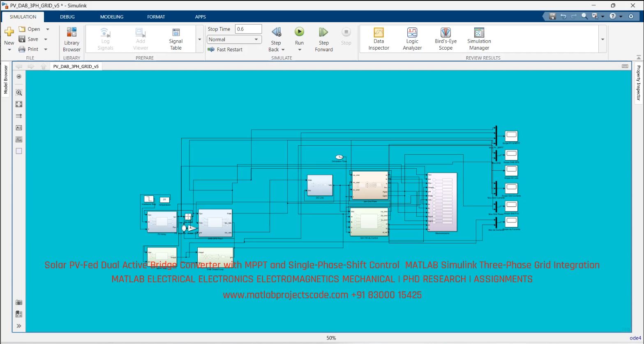
Task: Expand the Save dropdown arrow
Action: [x=46, y=39]
